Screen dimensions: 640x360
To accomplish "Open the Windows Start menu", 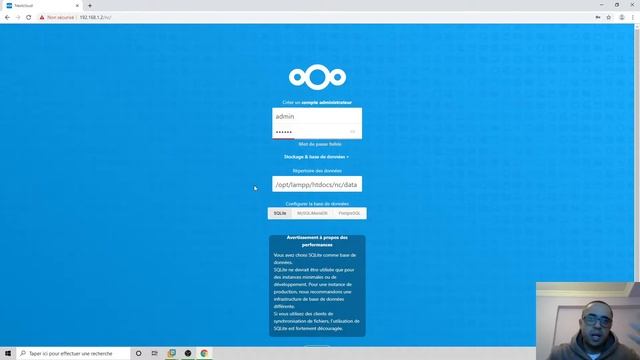I will click(x=7, y=353).
